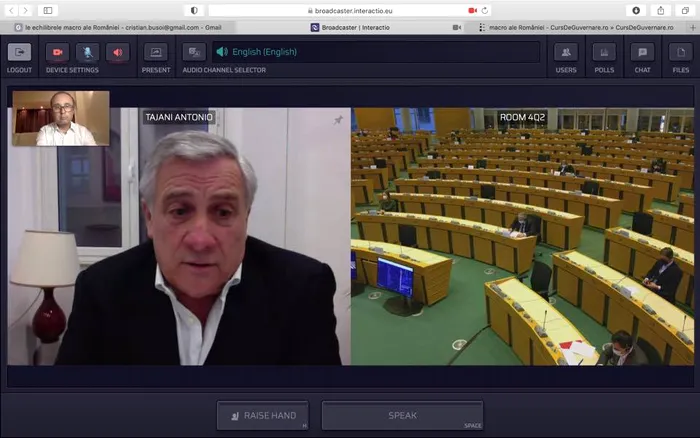The height and width of the screenshot is (438, 700).
Task: Toggle the Safari sidebar
Action: (x=48, y=10)
